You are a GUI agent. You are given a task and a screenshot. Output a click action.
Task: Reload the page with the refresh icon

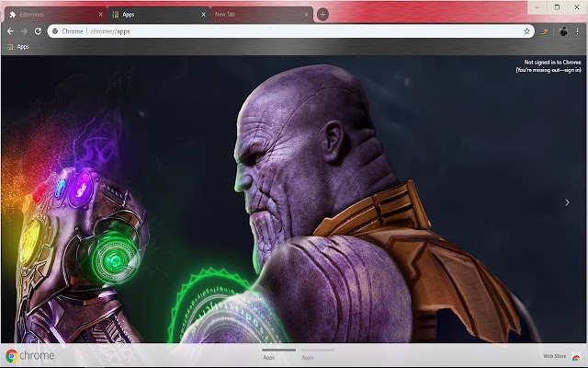(38, 31)
